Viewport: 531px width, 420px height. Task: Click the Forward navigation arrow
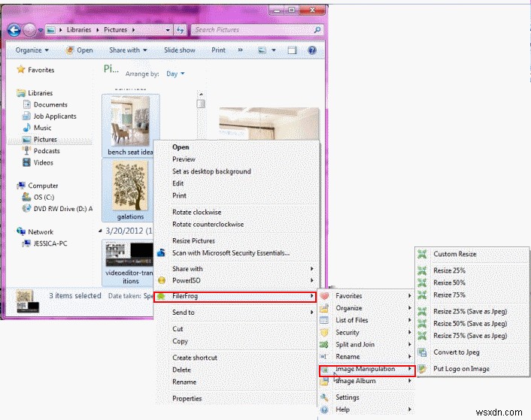click(x=29, y=30)
